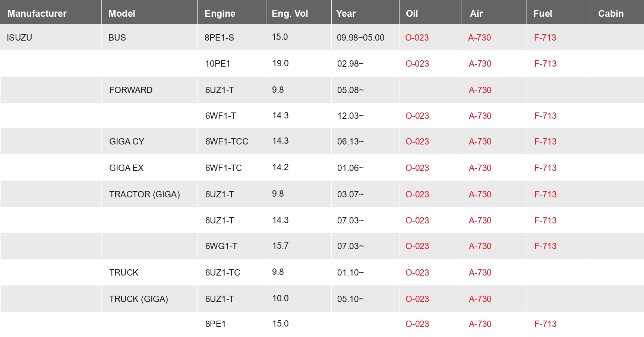Open F-713 fuel link for 8PE1 engine
Screen dimensions: 644x337
click(545, 324)
